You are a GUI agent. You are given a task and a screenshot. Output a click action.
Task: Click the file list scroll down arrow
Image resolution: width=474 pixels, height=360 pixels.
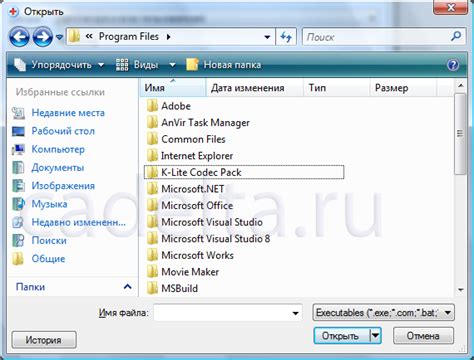click(461, 290)
